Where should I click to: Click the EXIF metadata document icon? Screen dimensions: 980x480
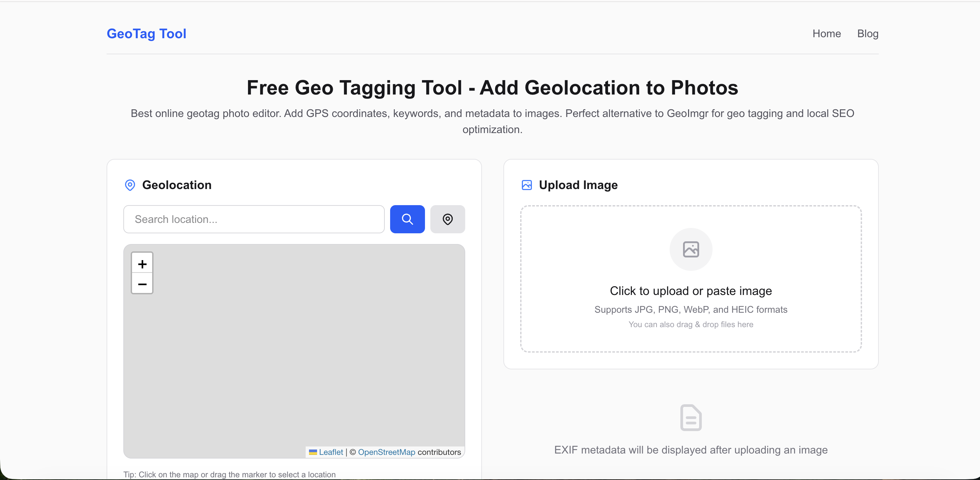[690, 417]
